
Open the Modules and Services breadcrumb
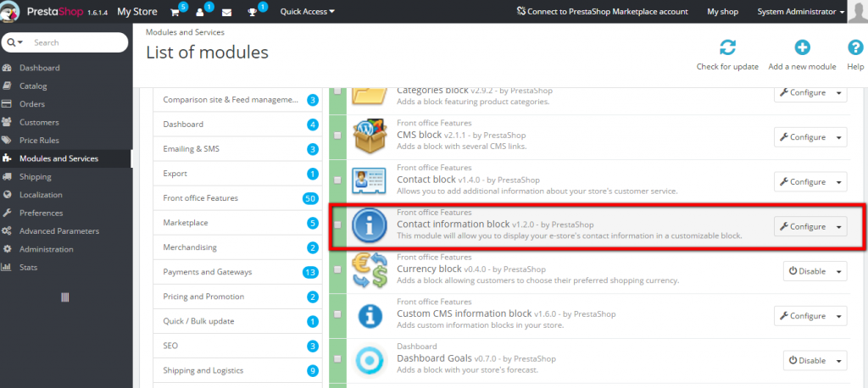(x=185, y=33)
